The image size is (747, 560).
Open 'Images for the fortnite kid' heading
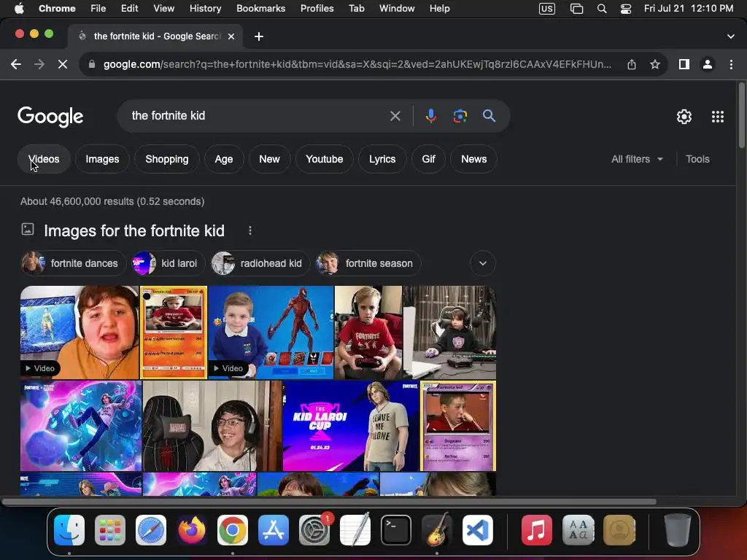pos(134,231)
